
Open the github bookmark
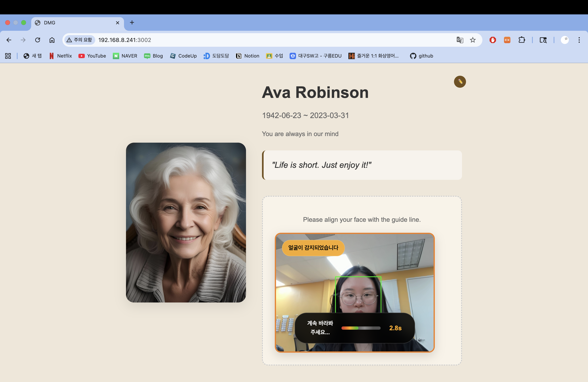click(421, 56)
